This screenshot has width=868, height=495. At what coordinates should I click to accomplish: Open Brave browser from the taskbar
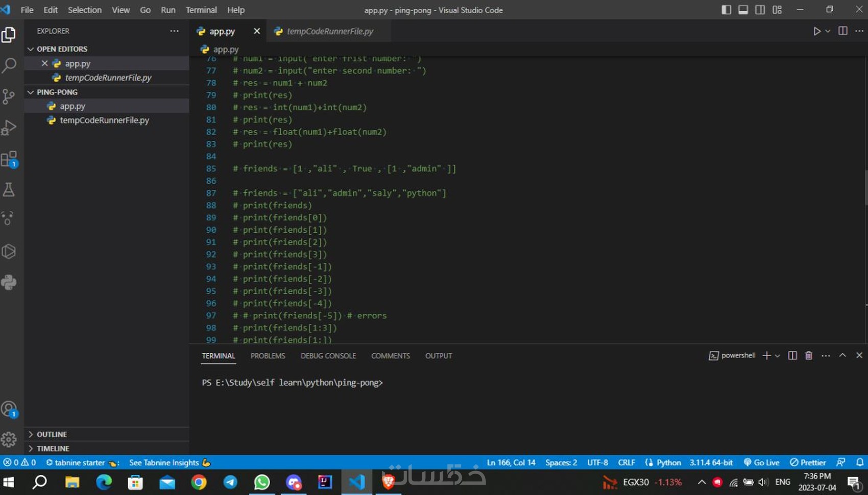pos(388,482)
